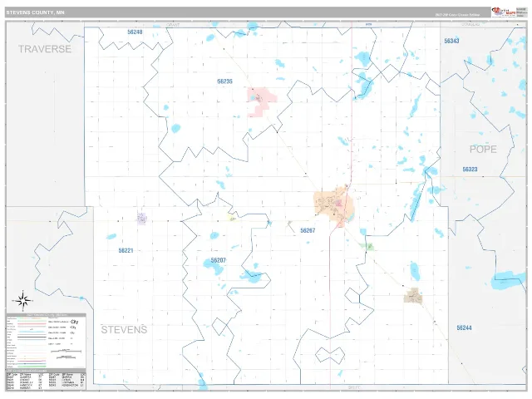532x399 pixels.
Task: Click the green shaded town area
Action: pos(369,247)
